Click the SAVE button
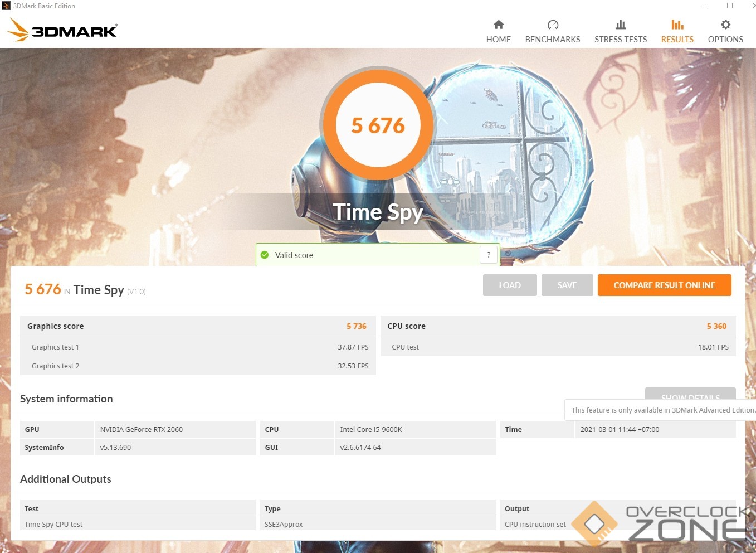Viewport: 756px width, 553px height. pos(567,285)
